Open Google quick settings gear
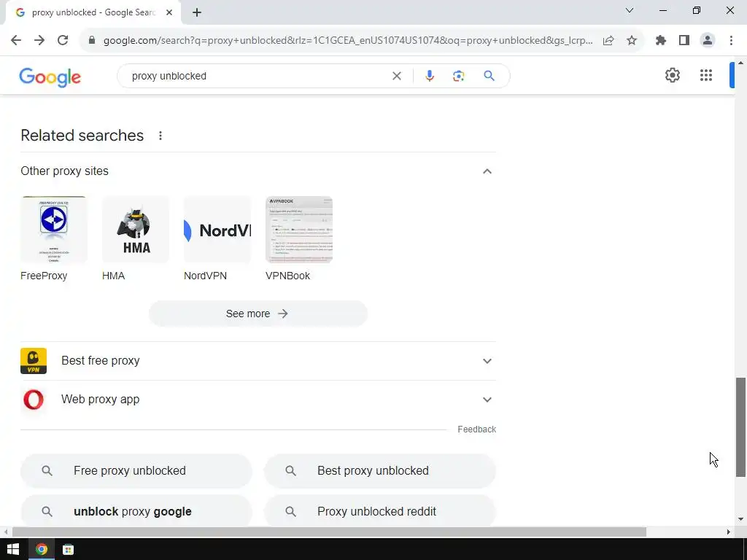 672,75
